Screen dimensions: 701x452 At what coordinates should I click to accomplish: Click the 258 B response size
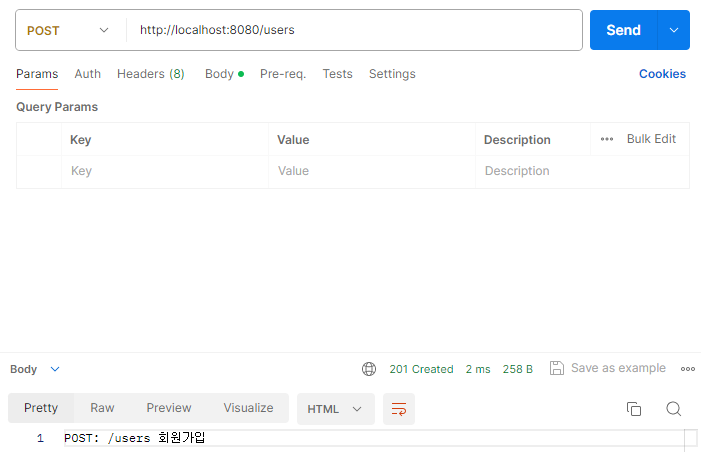point(518,369)
